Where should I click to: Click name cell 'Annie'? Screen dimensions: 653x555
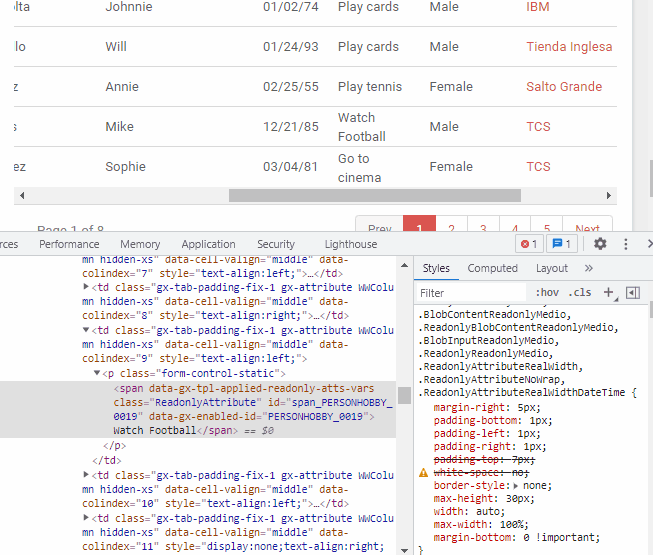point(122,87)
